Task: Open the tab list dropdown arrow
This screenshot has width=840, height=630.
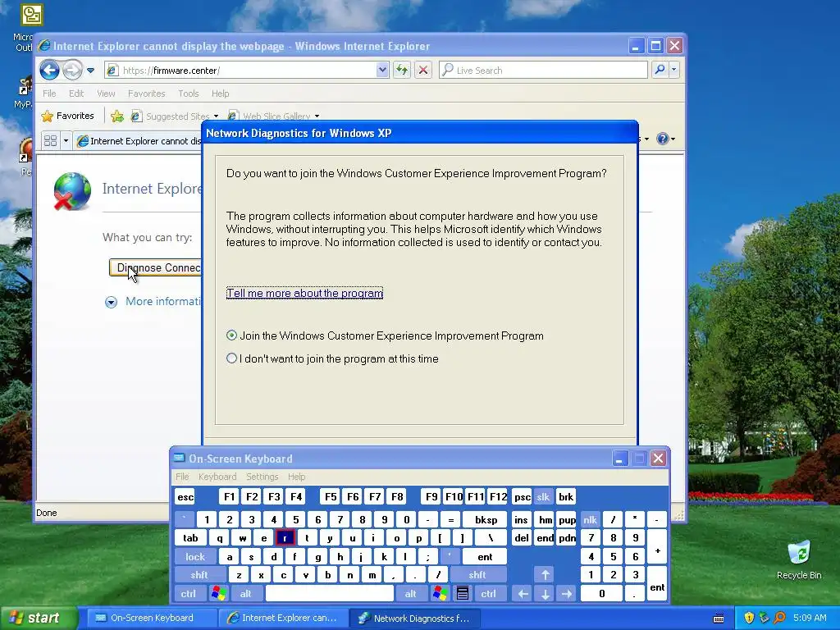Action: [x=66, y=141]
